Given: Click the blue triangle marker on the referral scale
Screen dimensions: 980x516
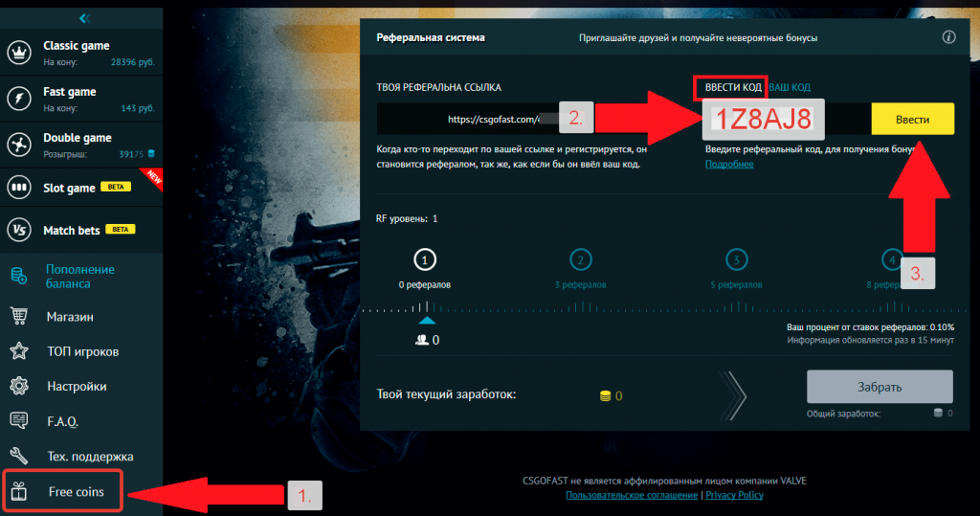Looking at the screenshot, I should pyautogui.click(x=427, y=321).
